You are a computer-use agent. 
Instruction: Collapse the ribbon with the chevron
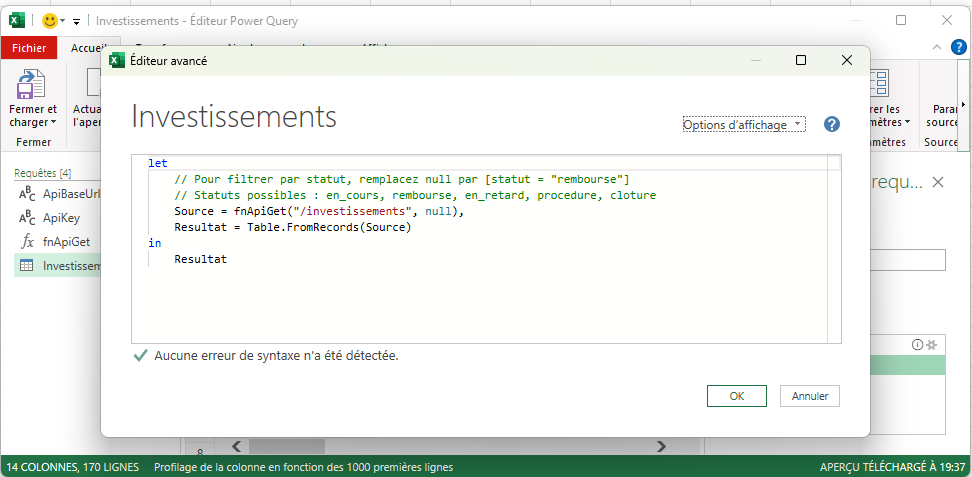pos(936,47)
